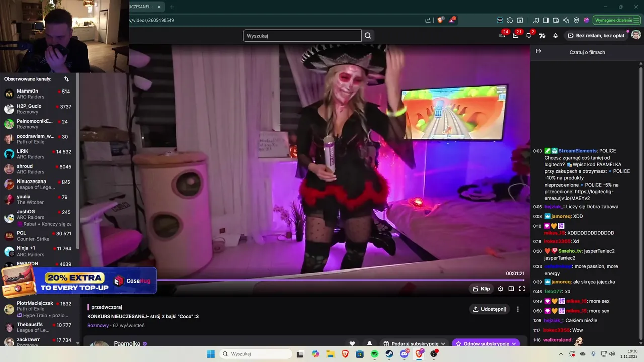The height and width of the screenshot is (362, 644).
Task: Open the Brave playlist music note icon
Action: [x=536, y=20]
